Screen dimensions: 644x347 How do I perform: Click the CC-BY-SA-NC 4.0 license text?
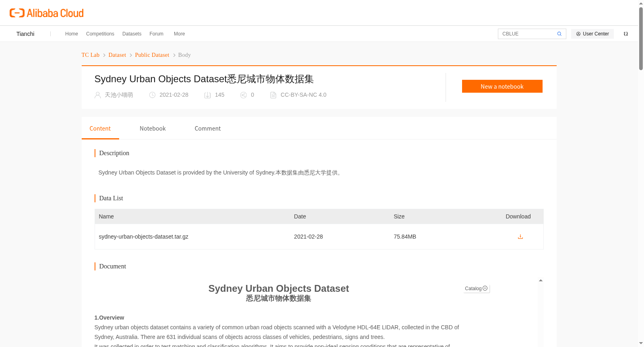coord(303,95)
